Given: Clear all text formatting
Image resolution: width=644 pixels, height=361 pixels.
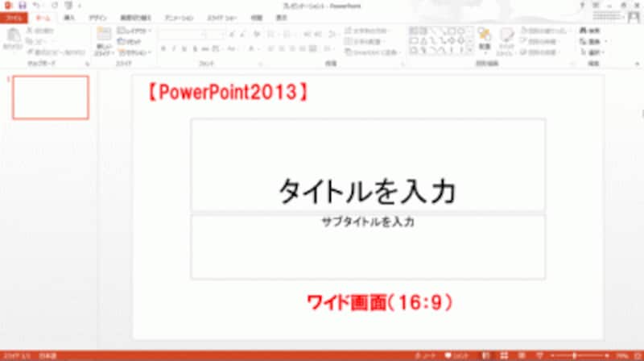Looking at the screenshot, I should tap(257, 34).
